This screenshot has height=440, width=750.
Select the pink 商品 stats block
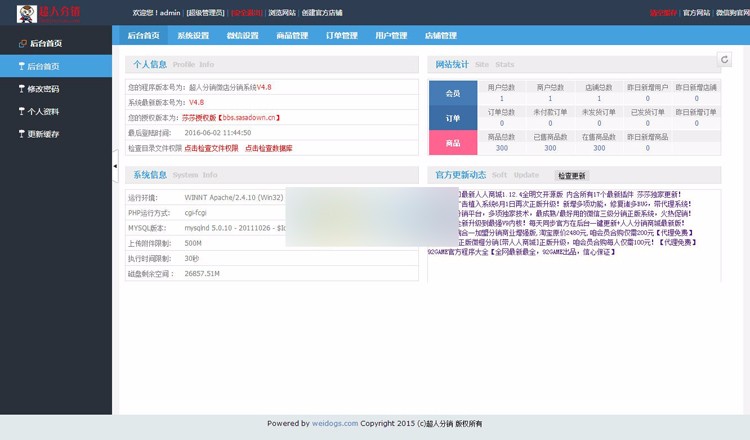click(x=453, y=143)
